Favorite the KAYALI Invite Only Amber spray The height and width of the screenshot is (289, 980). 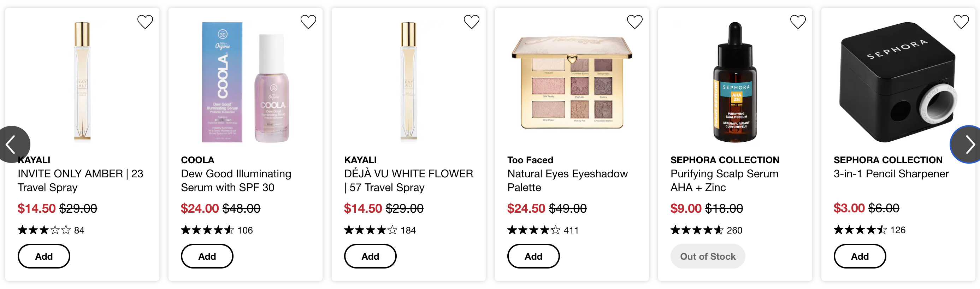coord(145,22)
